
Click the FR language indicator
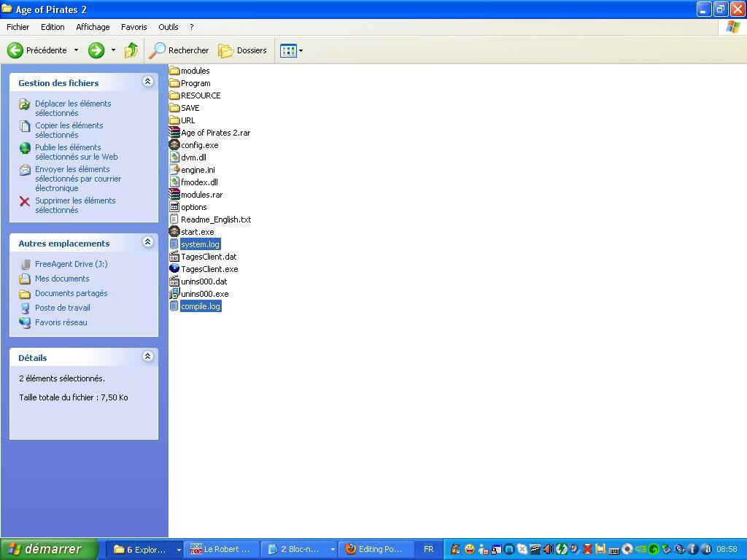428,549
